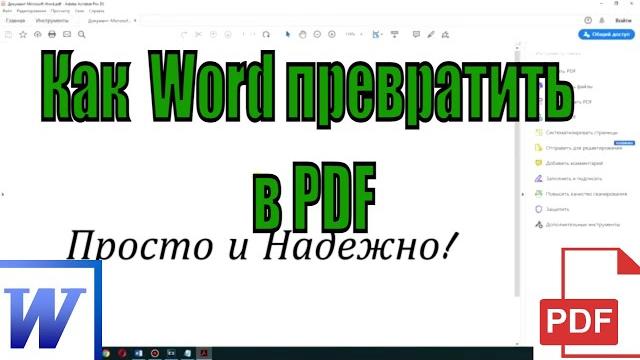Go to previous page with the up arrow
This screenshot has width=640, height=360.
click(213, 35)
